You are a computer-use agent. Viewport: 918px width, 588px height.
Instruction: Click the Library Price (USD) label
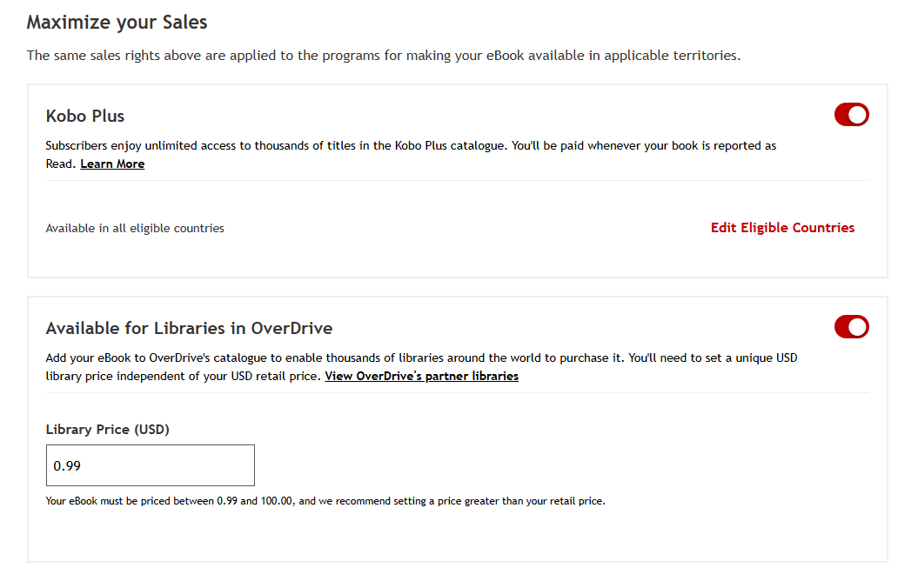point(107,430)
